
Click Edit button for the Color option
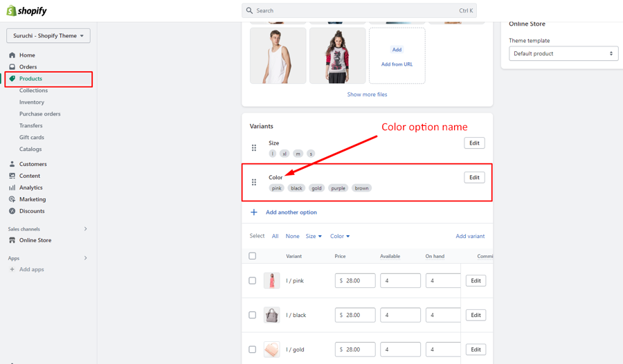474,178
